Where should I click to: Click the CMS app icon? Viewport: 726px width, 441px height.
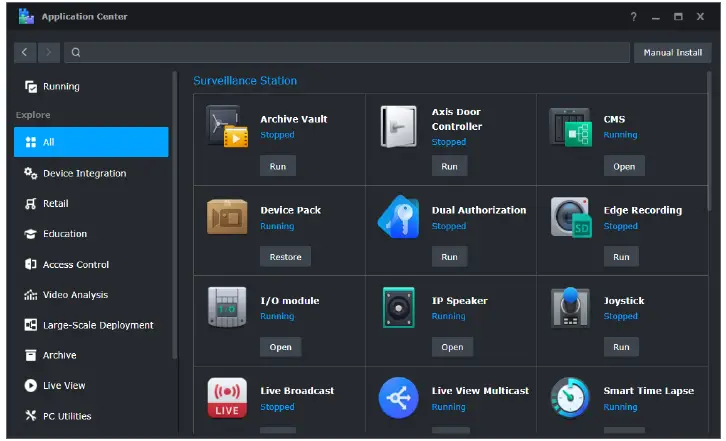[x=570, y=127]
